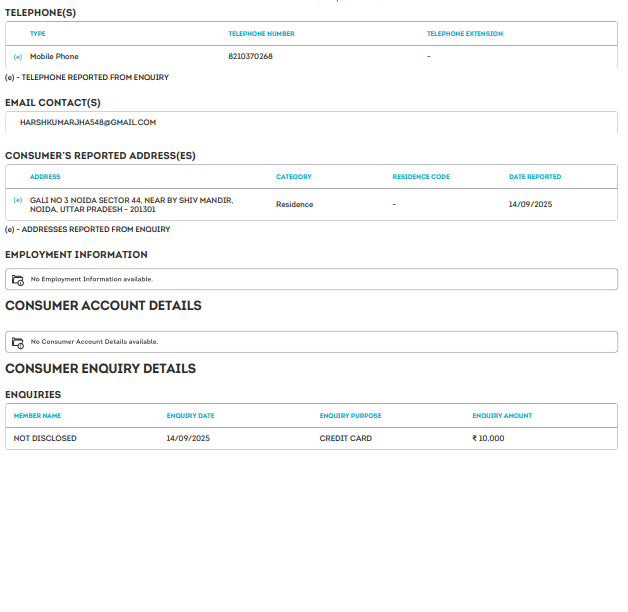Click the EMAIL CONTACT(S) heading
Image resolution: width=628 pixels, height=612 pixels.
click(53, 103)
